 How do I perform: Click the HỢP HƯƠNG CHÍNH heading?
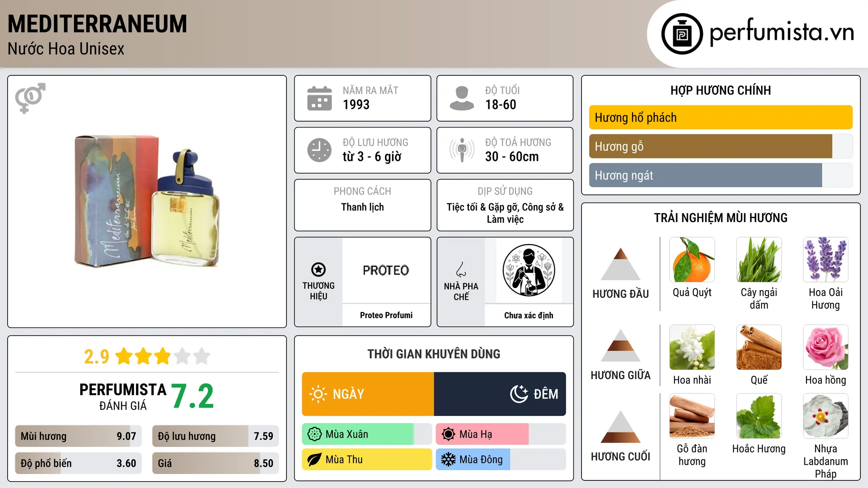point(721,90)
